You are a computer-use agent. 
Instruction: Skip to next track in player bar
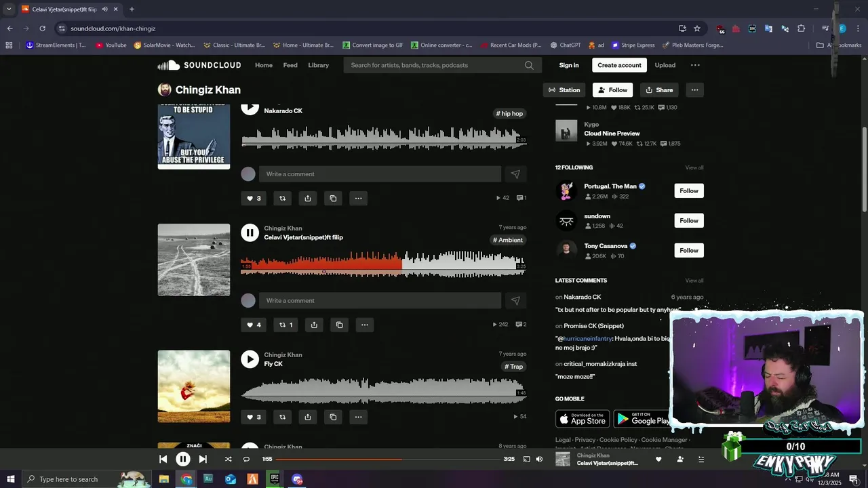(x=203, y=459)
